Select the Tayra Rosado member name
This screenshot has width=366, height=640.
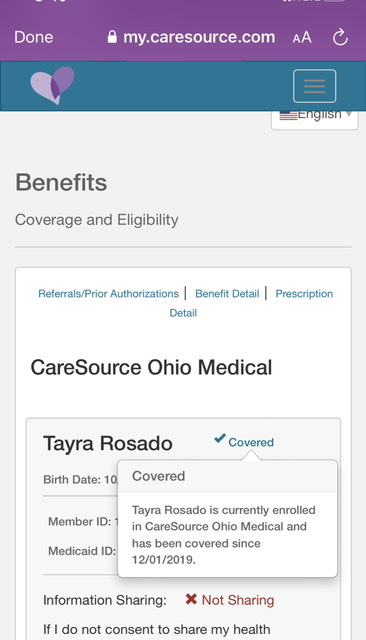[x=108, y=443]
